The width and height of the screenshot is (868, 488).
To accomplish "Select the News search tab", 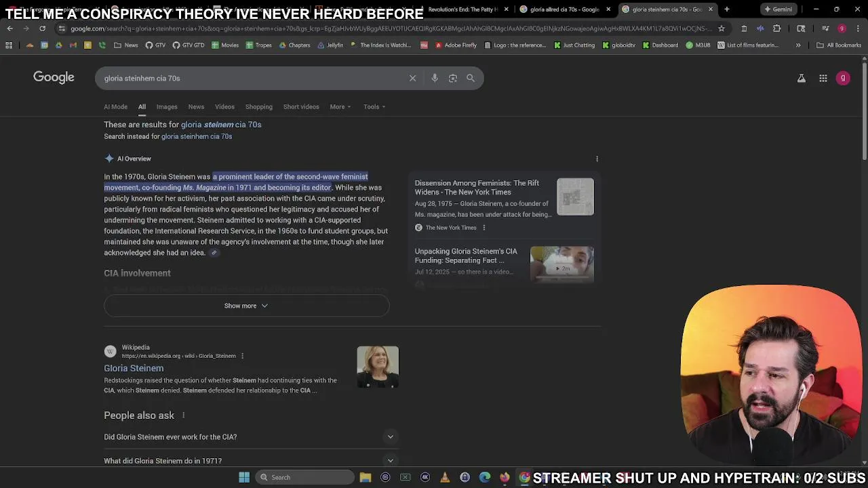I will 196,106.
